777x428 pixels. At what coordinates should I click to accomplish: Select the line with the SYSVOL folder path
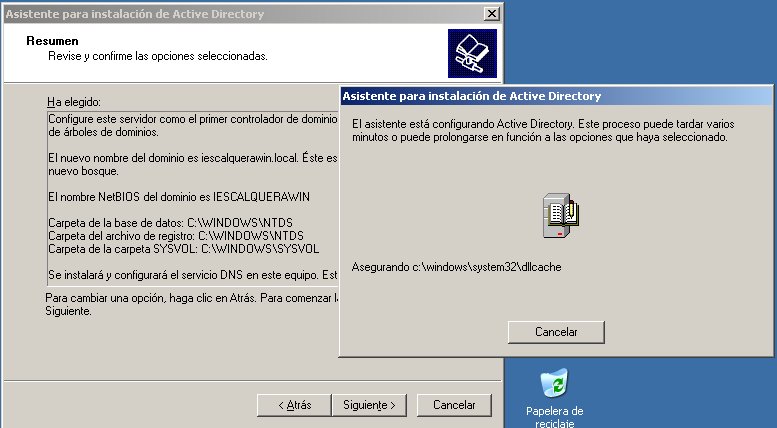184,248
